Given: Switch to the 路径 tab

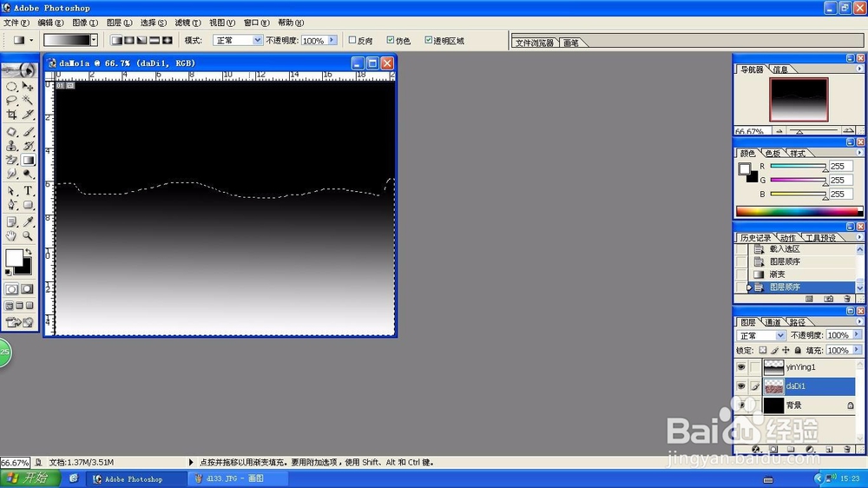Looking at the screenshot, I should (797, 322).
